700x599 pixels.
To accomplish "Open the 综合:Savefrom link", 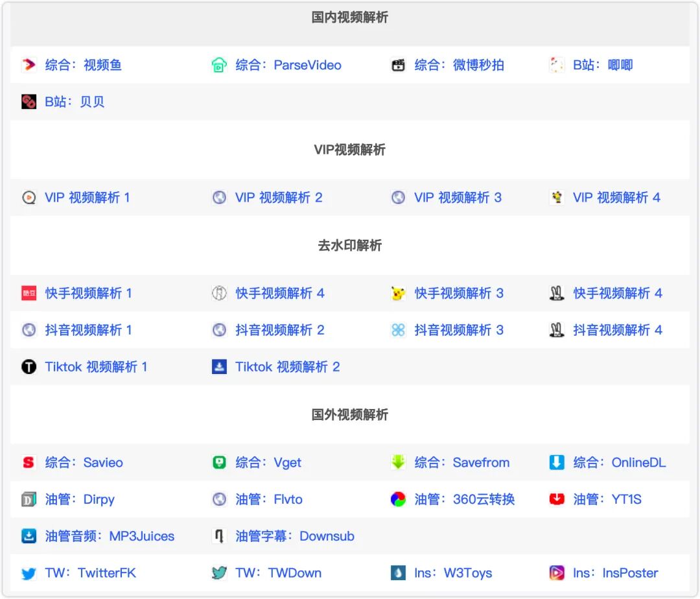I will tap(462, 462).
